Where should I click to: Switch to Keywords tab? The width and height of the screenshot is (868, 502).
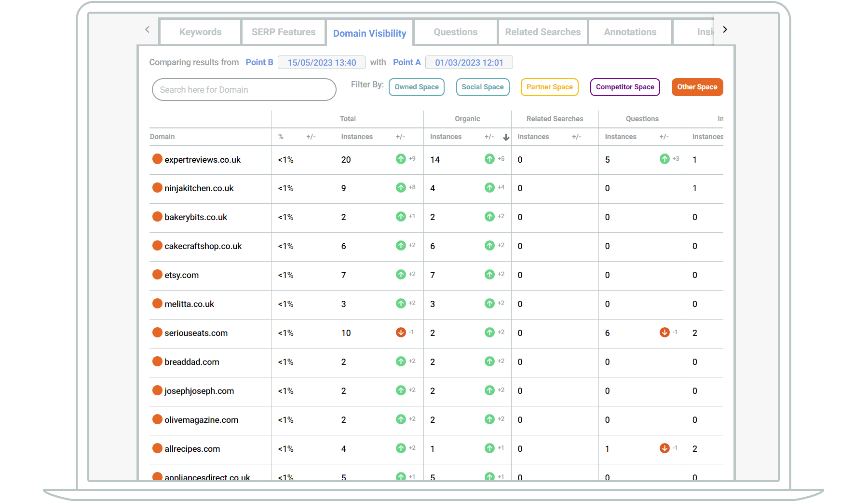[x=200, y=32]
